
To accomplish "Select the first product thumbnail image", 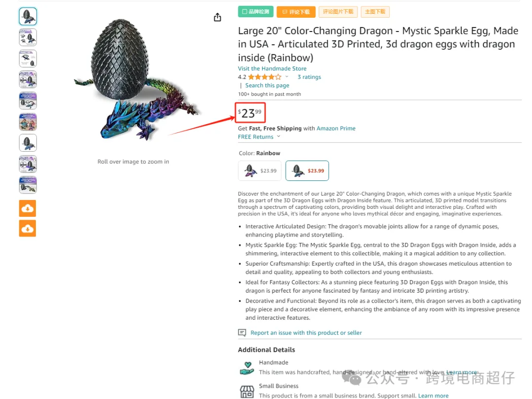I will point(28,16).
